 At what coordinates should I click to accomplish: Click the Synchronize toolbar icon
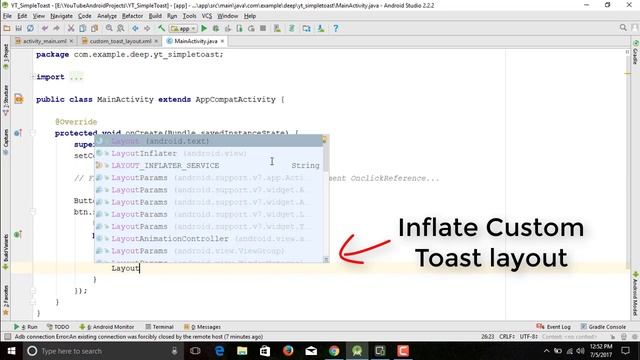(x=31, y=28)
